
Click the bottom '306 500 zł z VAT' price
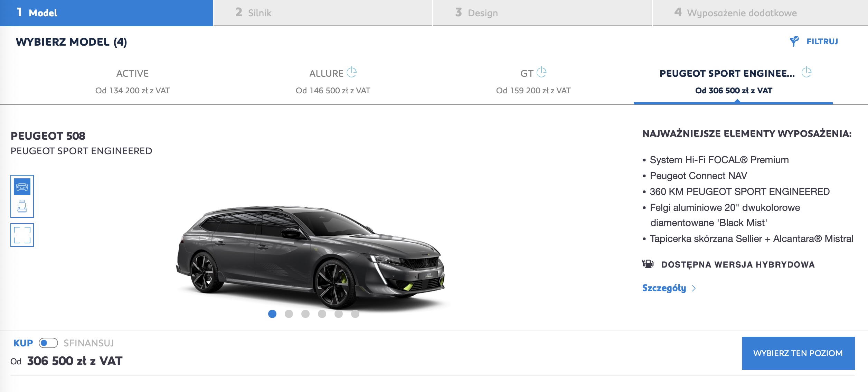click(75, 361)
